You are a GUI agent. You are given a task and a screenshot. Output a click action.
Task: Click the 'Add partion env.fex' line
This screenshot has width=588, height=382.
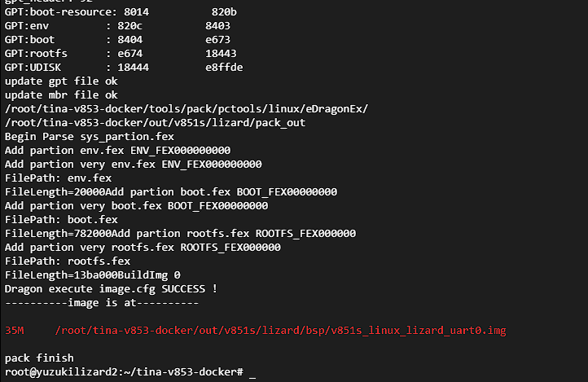117,151
